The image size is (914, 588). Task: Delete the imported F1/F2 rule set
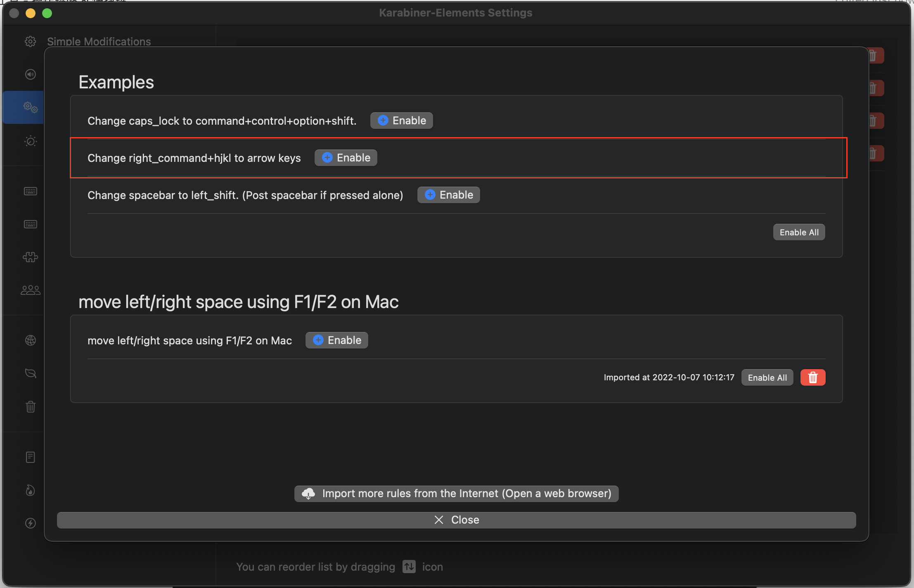(x=812, y=377)
